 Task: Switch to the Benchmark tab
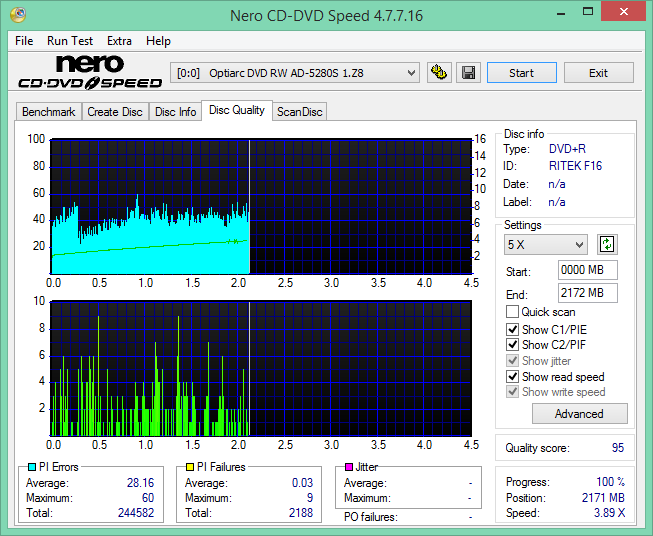point(48,112)
